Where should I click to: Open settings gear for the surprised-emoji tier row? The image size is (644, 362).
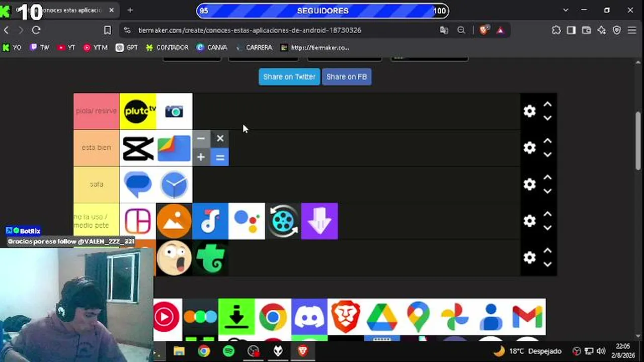point(529,258)
